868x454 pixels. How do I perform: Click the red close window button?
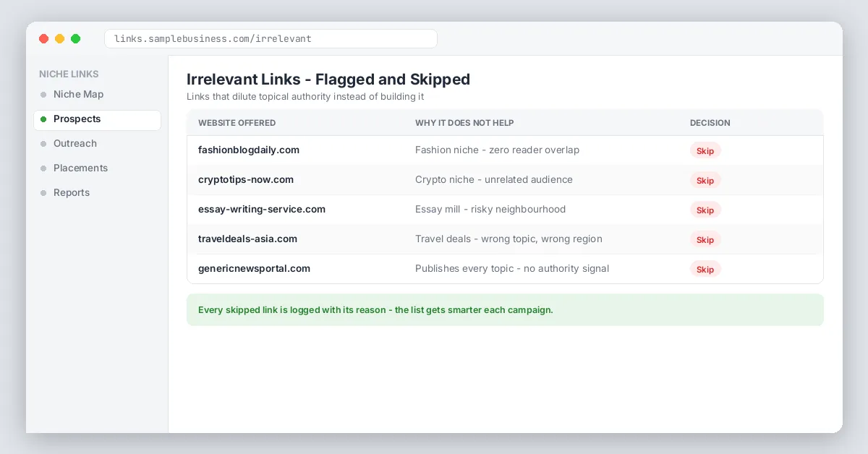(43, 39)
